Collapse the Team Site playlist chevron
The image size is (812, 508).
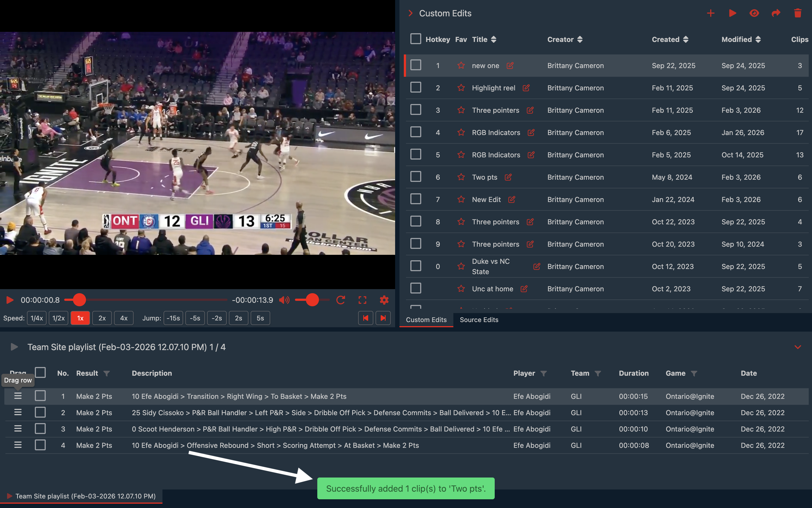tap(798, 347)
